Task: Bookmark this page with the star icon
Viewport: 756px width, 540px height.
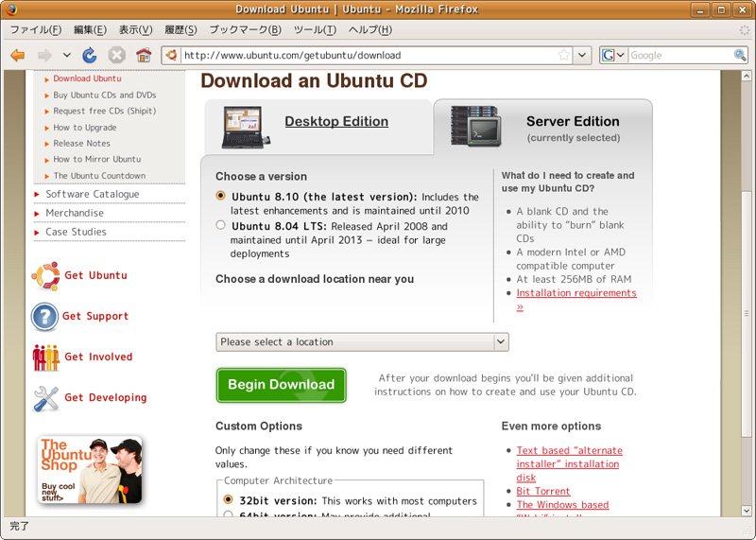Action: (x=563, y=55)
